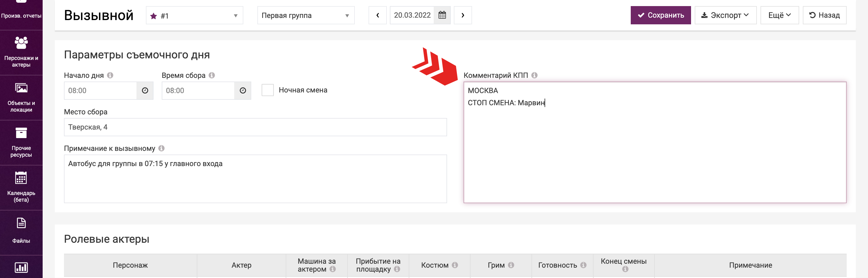This screenshot has height=278, width=868.
Task: Click info icon in Готовность column
Action: [583, 265]
